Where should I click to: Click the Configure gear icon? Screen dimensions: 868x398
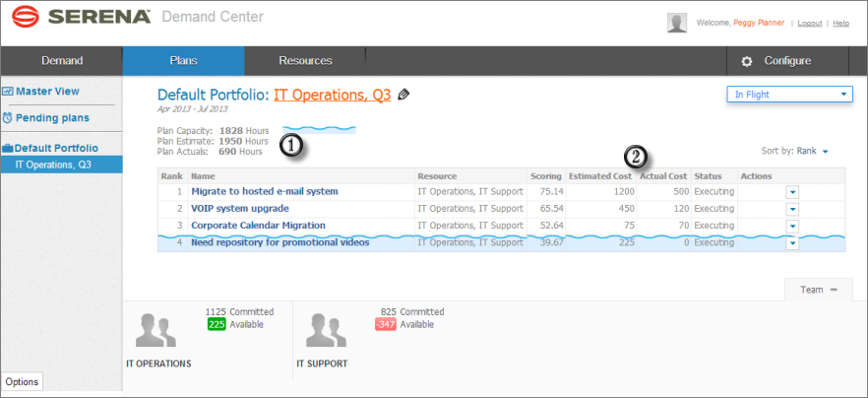pos(747,61)
